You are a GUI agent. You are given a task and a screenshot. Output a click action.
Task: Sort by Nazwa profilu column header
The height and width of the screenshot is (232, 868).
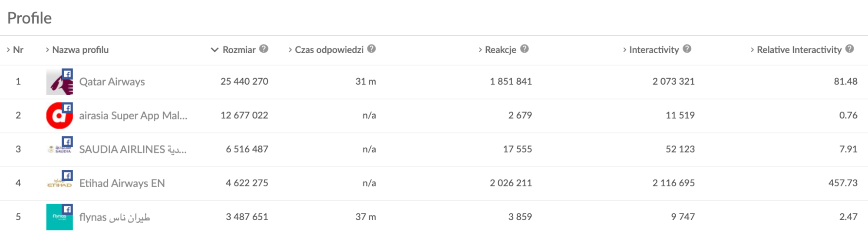coord(80,50)
